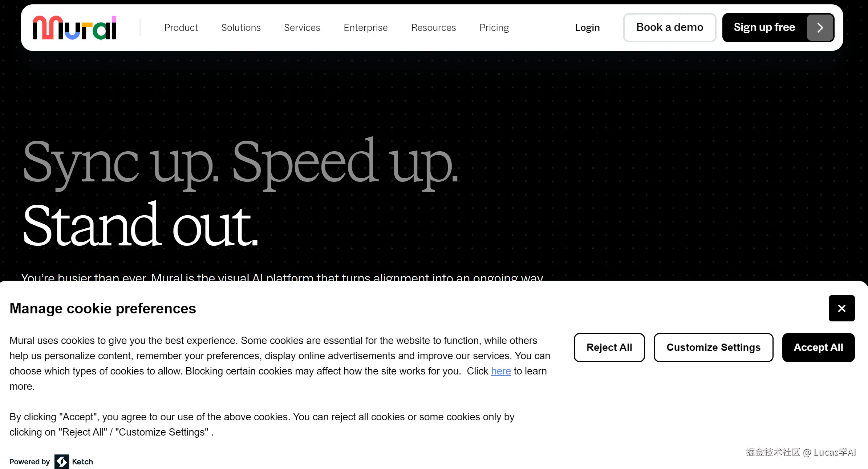
Task: Click the Ketch logo icon
Action: 61,462
